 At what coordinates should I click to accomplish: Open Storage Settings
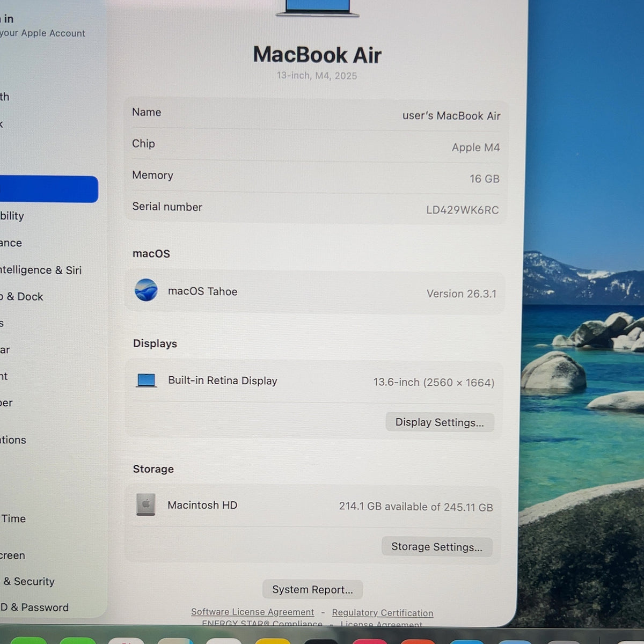coord(437,547)
